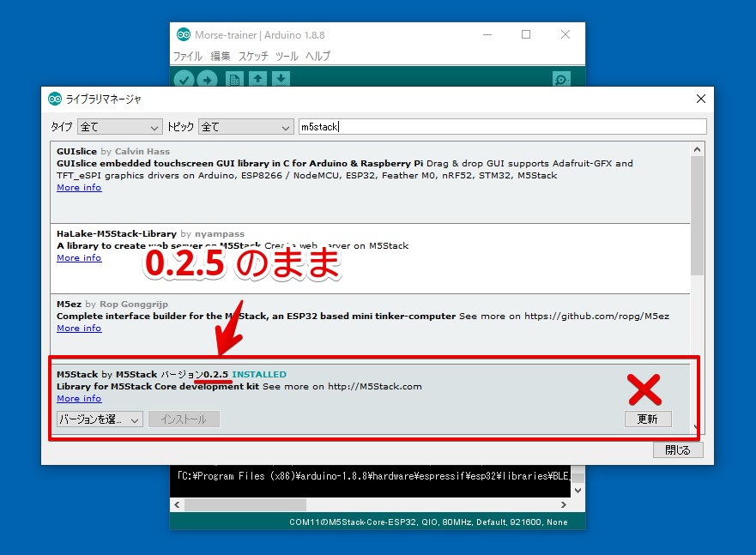Click the Upload arrow button in Arduino toolbar

(x=208, y=80)
